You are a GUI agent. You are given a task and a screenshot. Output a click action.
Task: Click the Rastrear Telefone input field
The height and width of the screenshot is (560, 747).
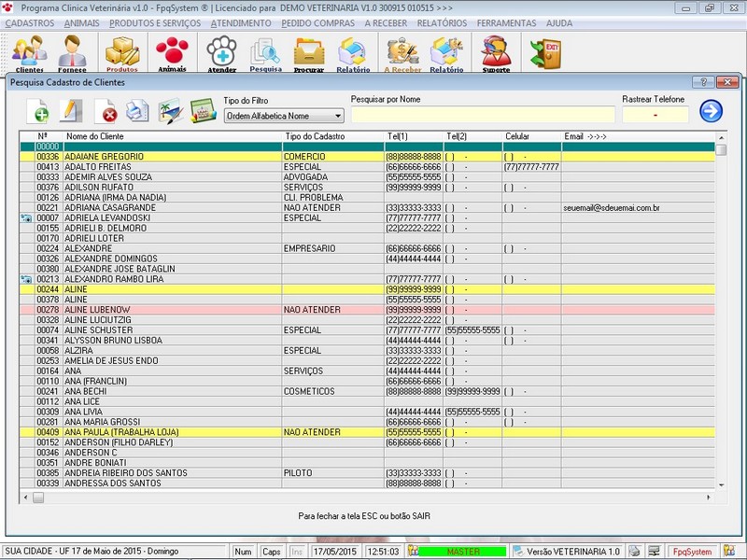655,115
